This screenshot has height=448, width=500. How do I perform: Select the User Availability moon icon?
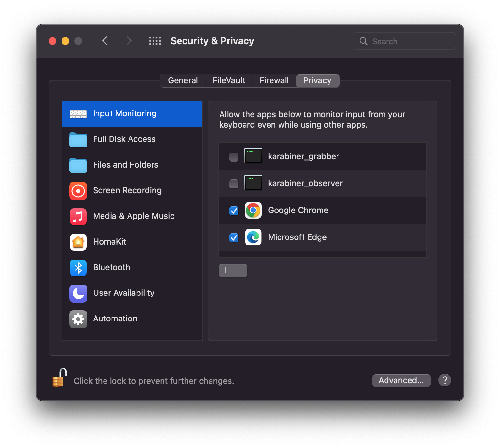78,293
